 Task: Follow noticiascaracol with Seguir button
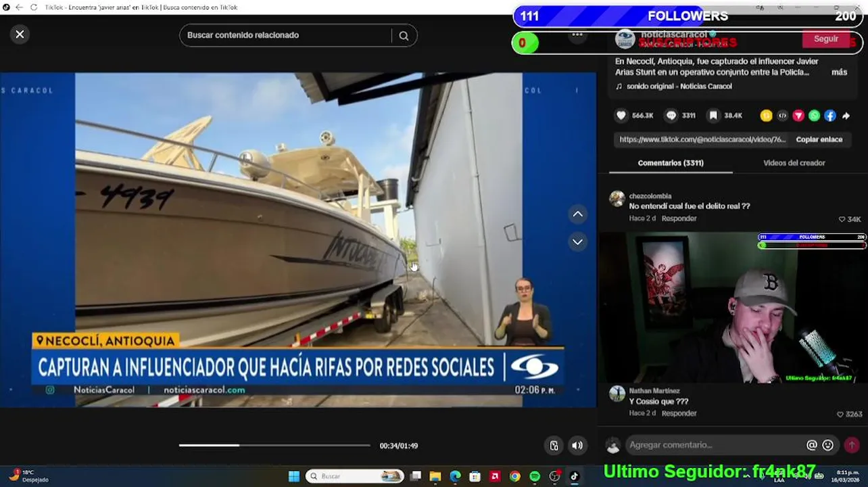825,39
